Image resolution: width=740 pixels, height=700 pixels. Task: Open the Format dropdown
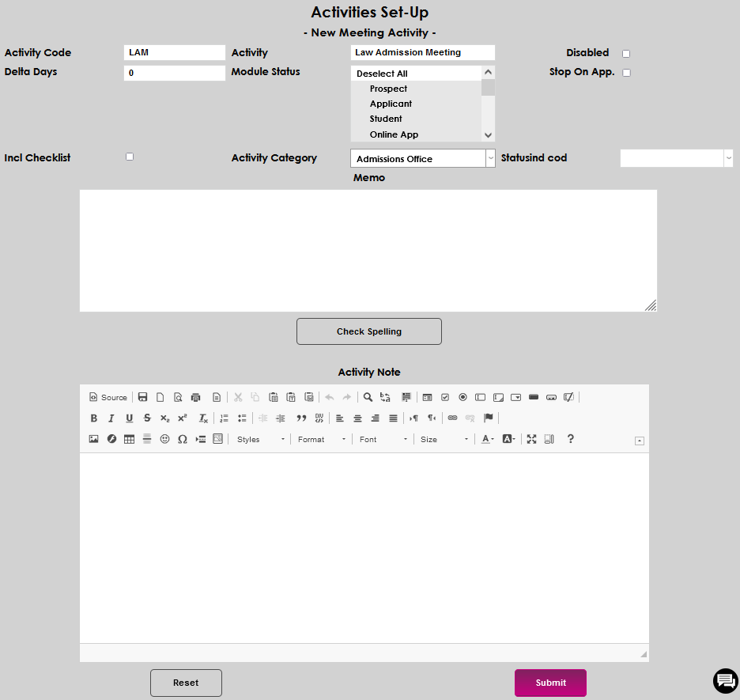coord(322,440)
